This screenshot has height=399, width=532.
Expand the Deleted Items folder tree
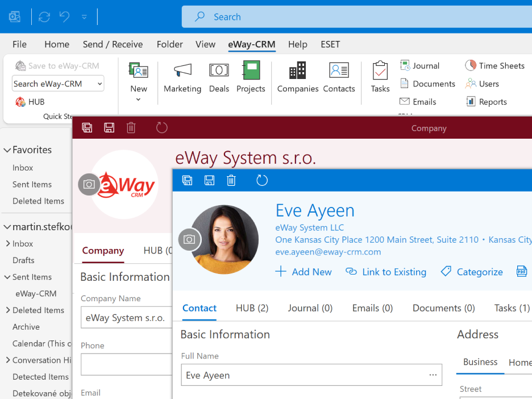(8, 310)
